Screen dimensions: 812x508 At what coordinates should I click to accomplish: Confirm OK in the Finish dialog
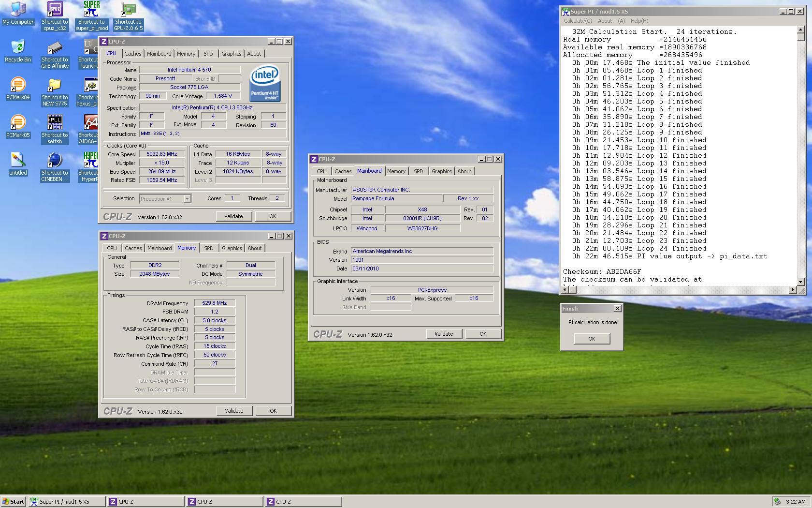tap(592, 339)
